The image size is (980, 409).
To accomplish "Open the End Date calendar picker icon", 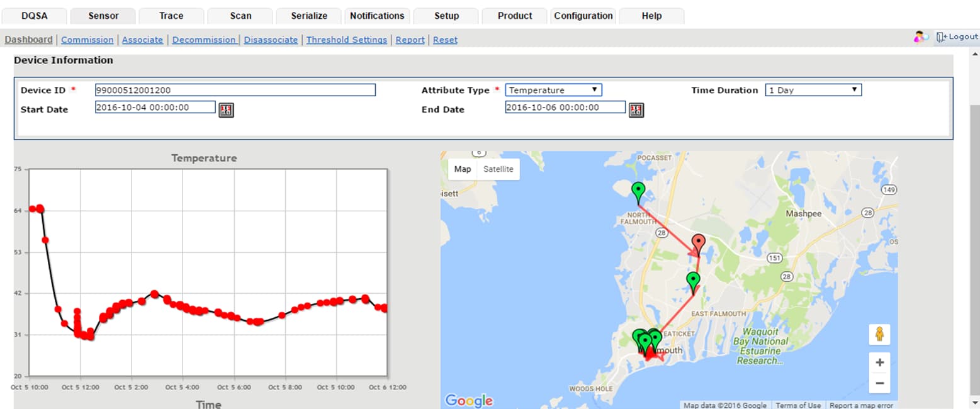I will click(x=636, y=110).
